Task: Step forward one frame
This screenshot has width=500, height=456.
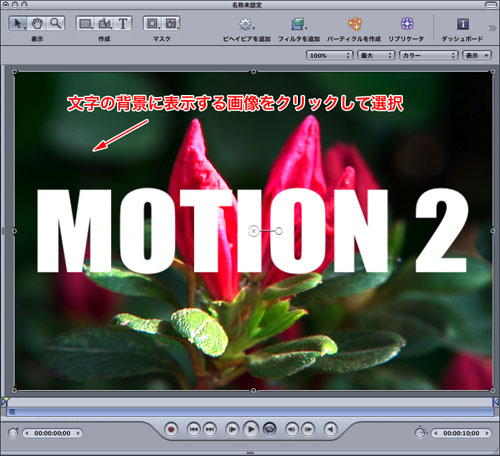Action: tap(308, 429)
